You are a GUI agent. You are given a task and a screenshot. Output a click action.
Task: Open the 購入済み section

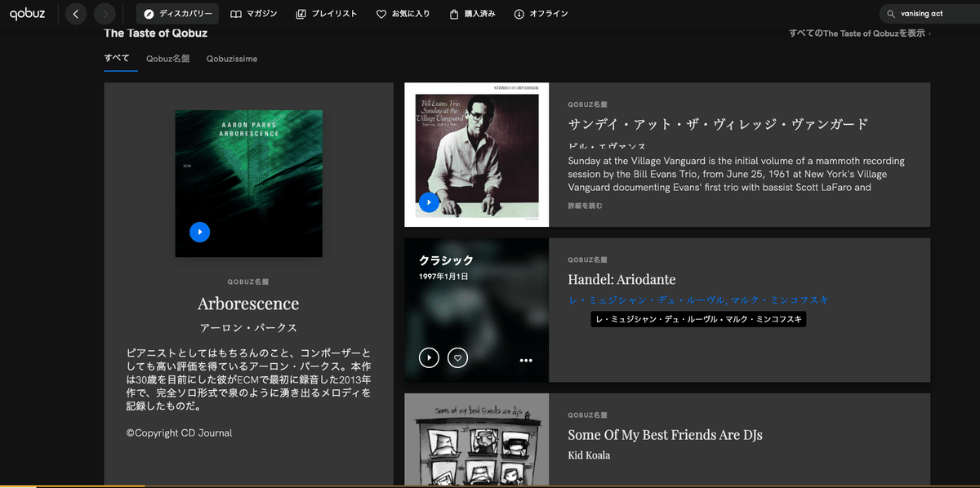click(472, 13)
